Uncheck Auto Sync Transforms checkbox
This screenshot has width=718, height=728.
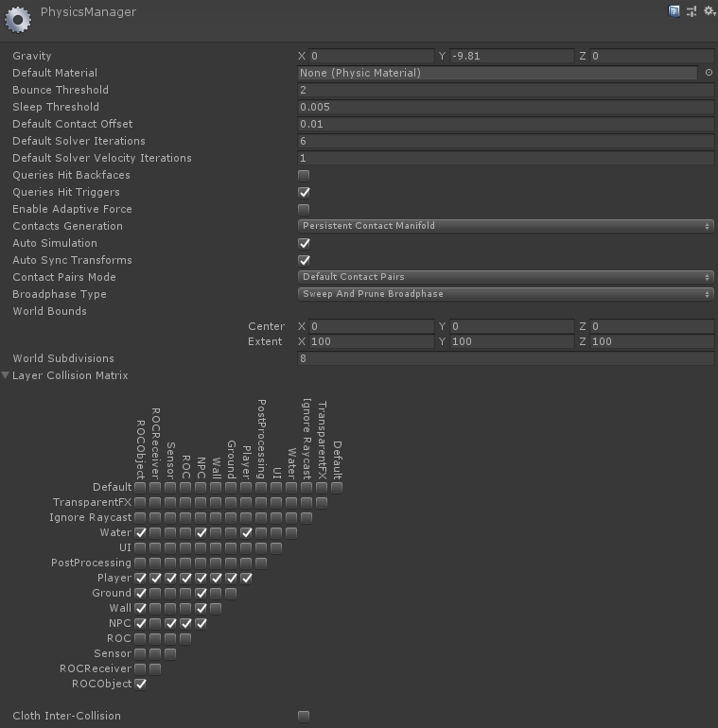[x=304, y=260]
